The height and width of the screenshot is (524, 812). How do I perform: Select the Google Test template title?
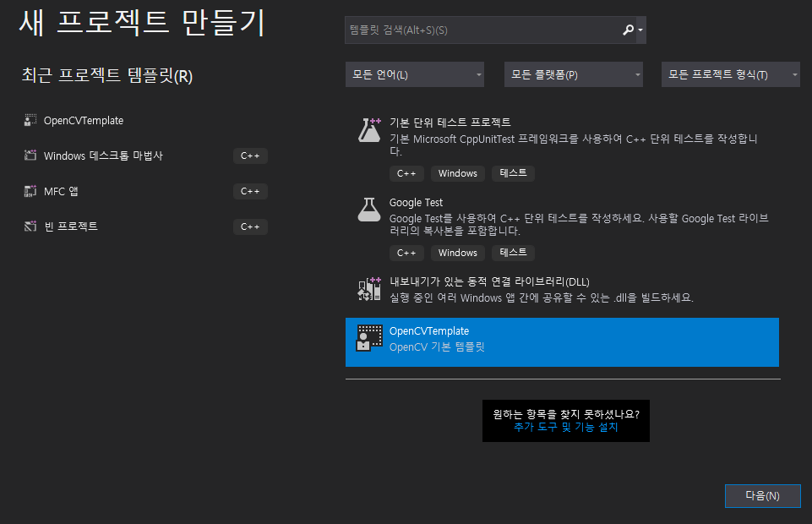click(x=416, y=203)
